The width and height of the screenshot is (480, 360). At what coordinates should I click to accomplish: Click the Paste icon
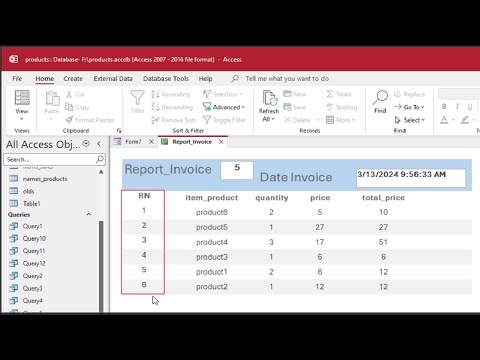52,98
